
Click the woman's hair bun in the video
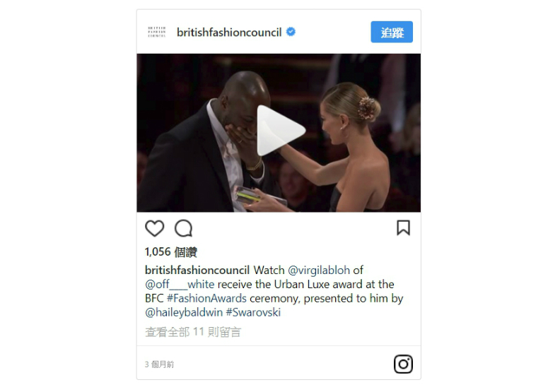point(368,108)
